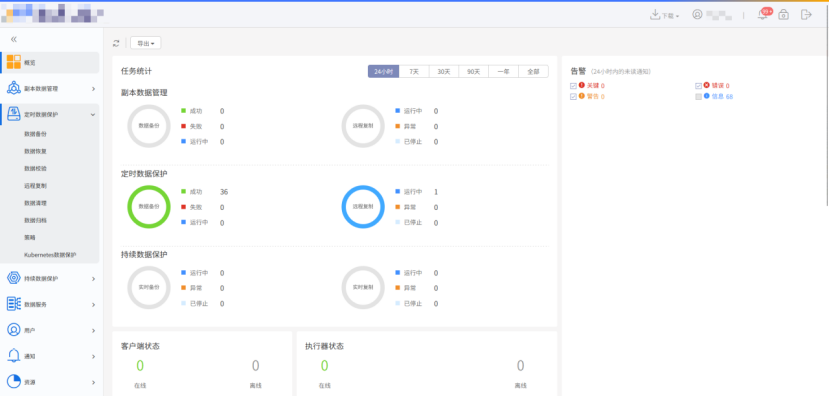Screen dimensions: 829x396
Task: Select the 7天 time range tab
Action: 414,71
